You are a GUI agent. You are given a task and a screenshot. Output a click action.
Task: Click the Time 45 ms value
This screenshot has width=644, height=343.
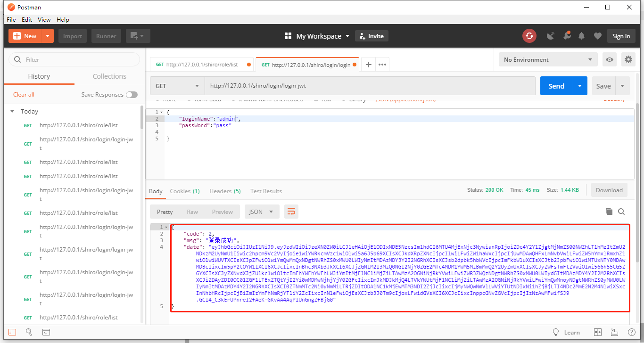pyautogui.click(x=532, y=190)
